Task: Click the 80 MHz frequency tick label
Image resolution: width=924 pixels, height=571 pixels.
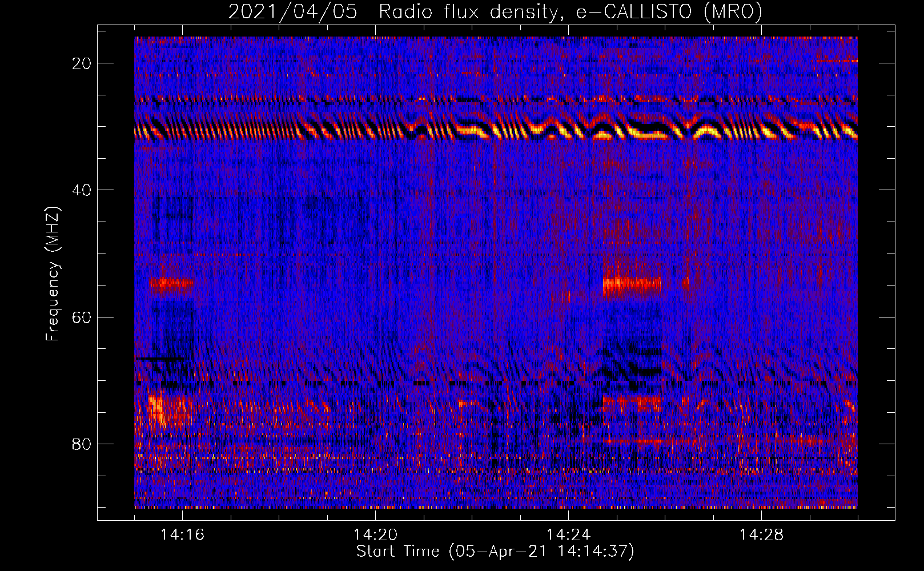Action: [82, 444]
